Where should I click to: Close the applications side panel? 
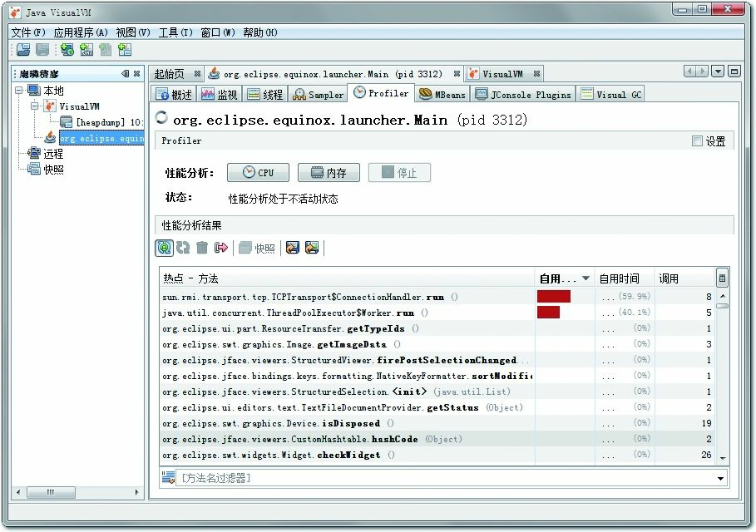(x=137, y=74)
